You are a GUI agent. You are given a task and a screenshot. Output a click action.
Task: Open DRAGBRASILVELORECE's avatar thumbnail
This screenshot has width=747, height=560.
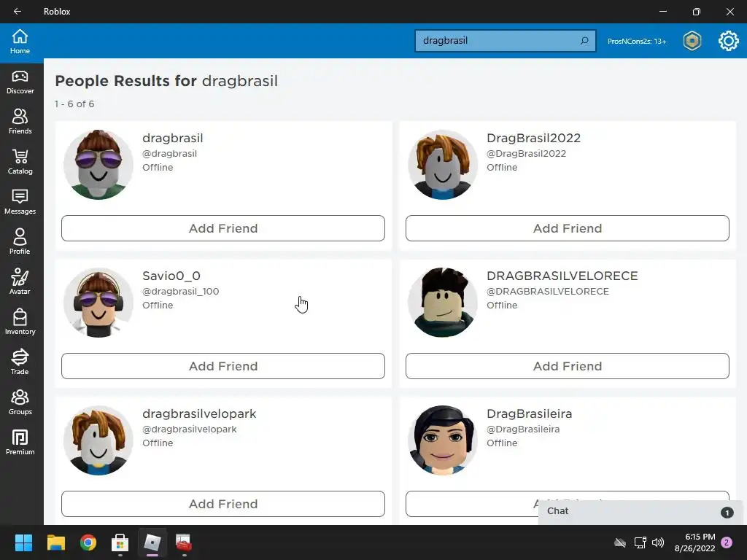(443, 303)
